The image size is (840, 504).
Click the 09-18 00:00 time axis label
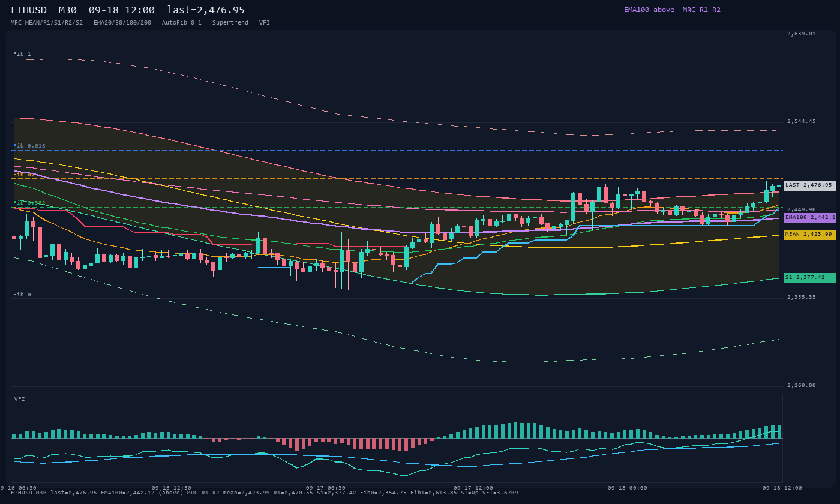tap(628, 488)
